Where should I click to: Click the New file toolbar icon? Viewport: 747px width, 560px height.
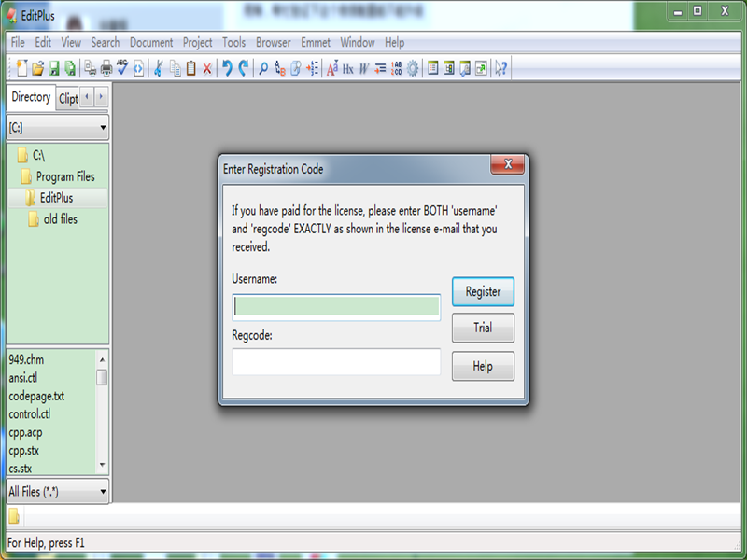pos(21,68)
